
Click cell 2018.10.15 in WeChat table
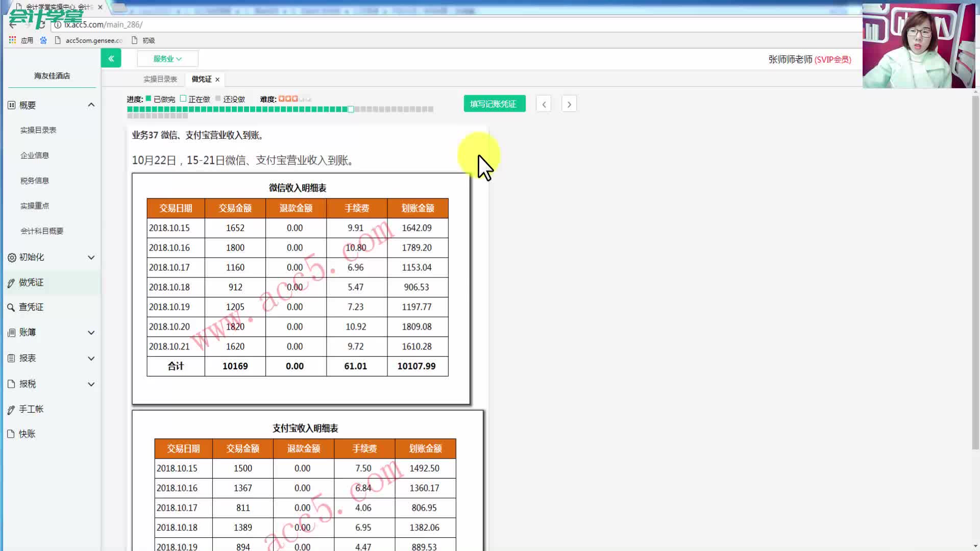point(176,228)
